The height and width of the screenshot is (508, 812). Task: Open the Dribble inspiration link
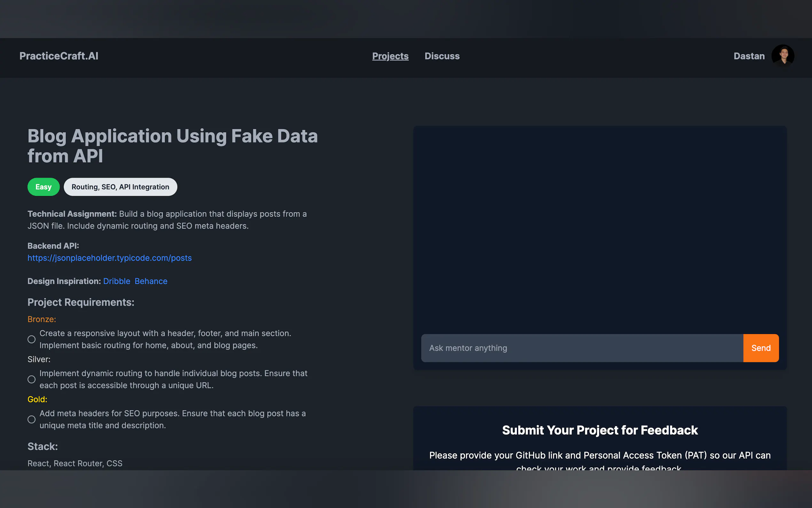[x=116, y=281]
